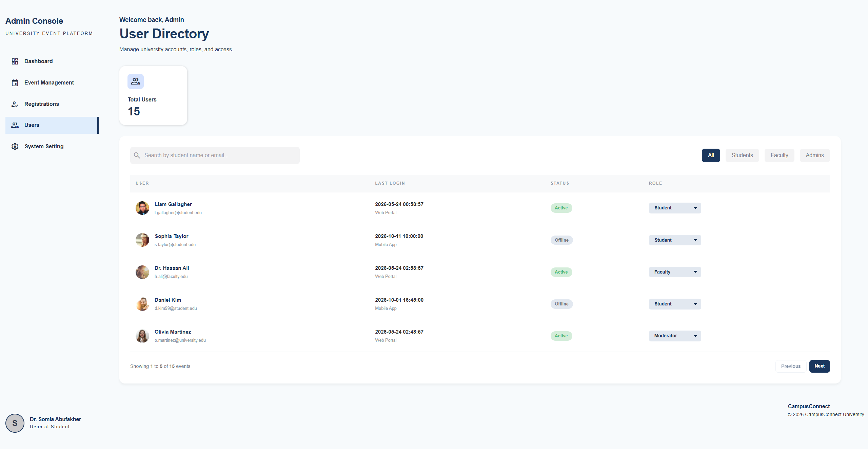Click the Dashboard grid icon
This screenshot has height=449, width=868.
[15, 61]
